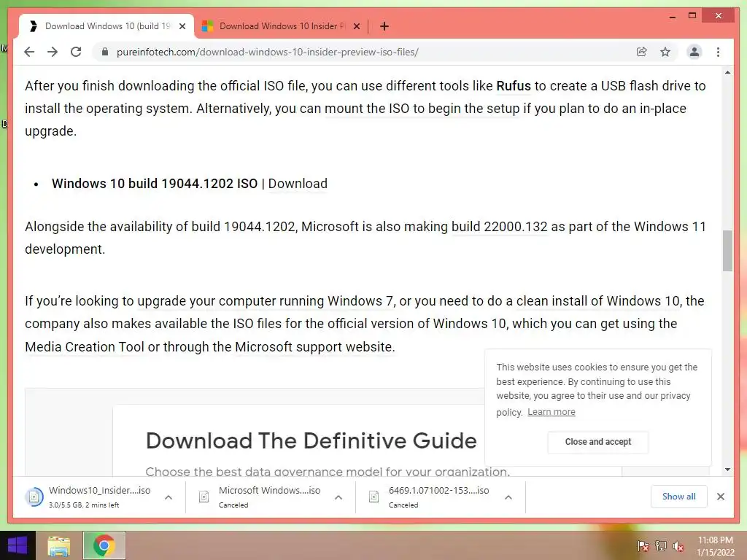Click the vertical scrollbar thumb
This screenshot has height=560, width=747.
pos(727,251)
